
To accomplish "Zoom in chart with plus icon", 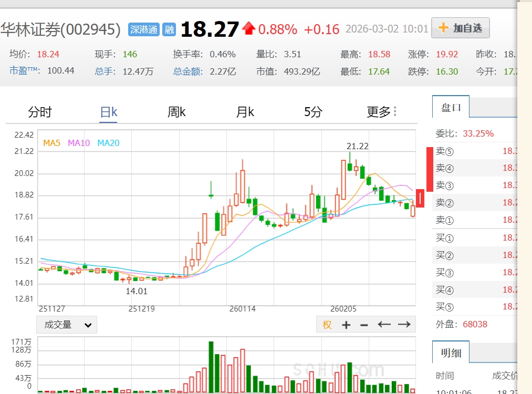I will [346, 325].
